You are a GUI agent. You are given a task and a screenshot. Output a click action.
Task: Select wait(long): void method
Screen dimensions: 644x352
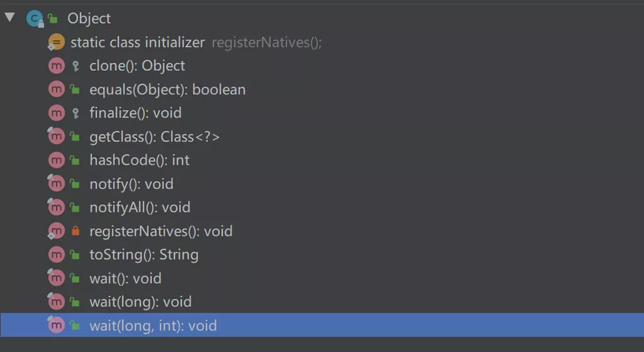tap(322, 302)
